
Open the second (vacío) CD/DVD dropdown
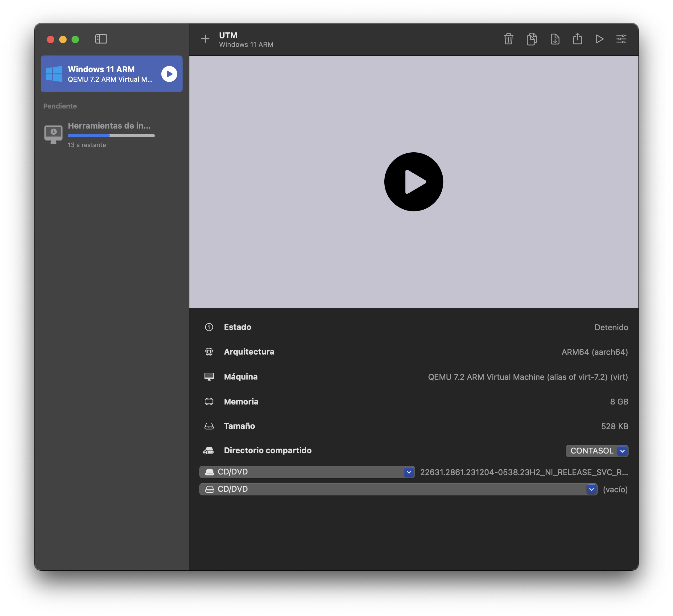pos(398,489)
